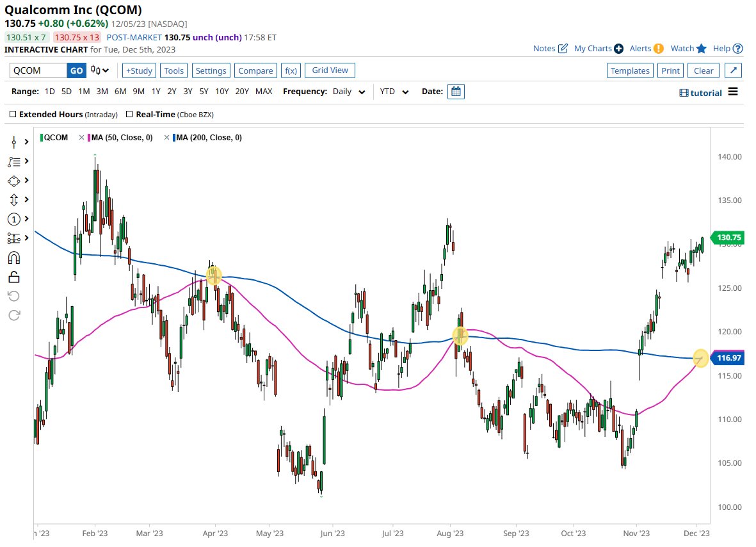Select the 1M range
Viewport: 756px width, 547px height.
coord(84,91)
